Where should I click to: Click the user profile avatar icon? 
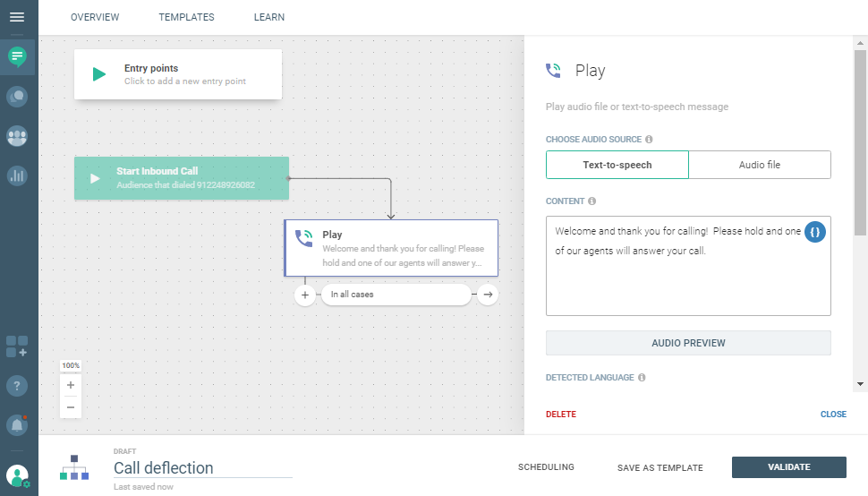click(x=17, y=475)
